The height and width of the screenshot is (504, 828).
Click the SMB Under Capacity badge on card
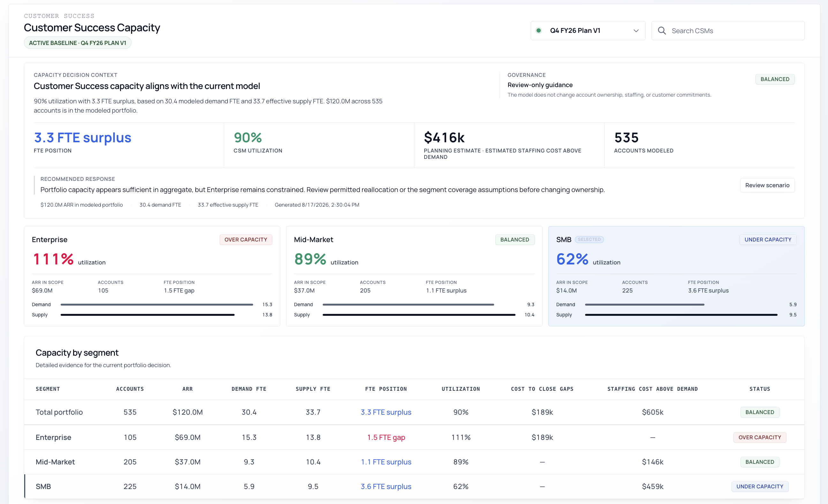pyautogui.click(x=768, y=240)
